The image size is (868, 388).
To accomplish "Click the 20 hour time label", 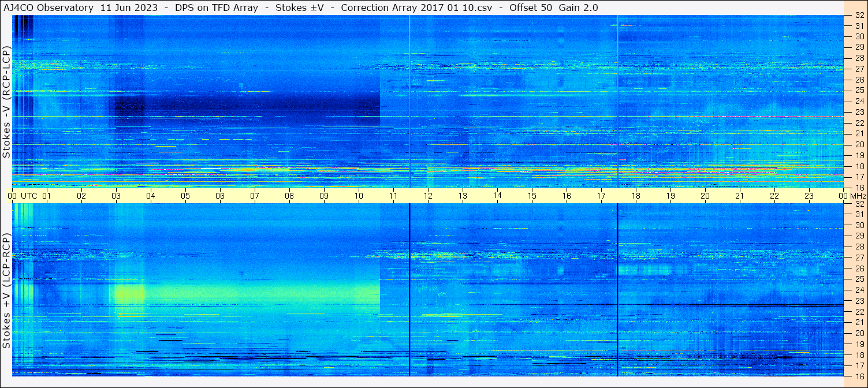I will pyautogui.click(x=705, y=196).
